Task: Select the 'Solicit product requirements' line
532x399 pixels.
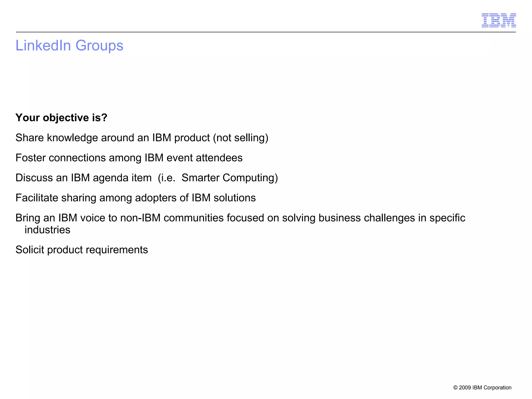Action: (82, 250)
